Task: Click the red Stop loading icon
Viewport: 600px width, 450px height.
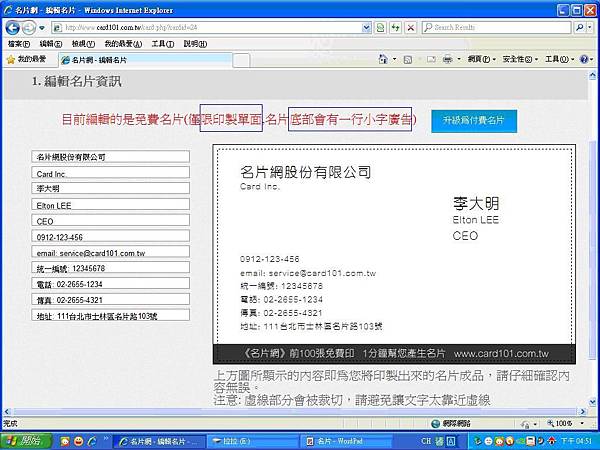Action: coord(411,28)
